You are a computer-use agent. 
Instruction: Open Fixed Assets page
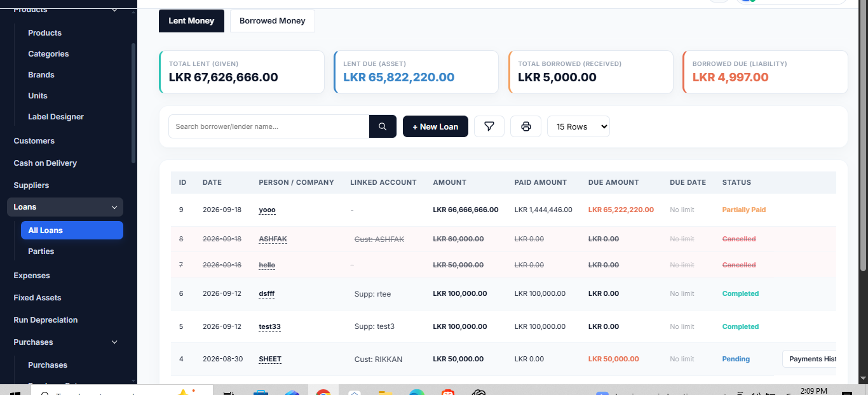pos(37,298)
